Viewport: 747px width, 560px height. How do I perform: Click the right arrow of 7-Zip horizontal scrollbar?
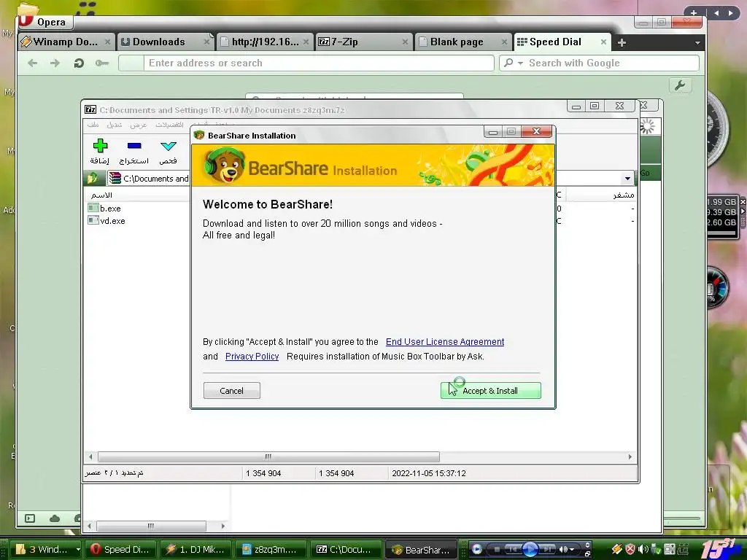(630, 456)
